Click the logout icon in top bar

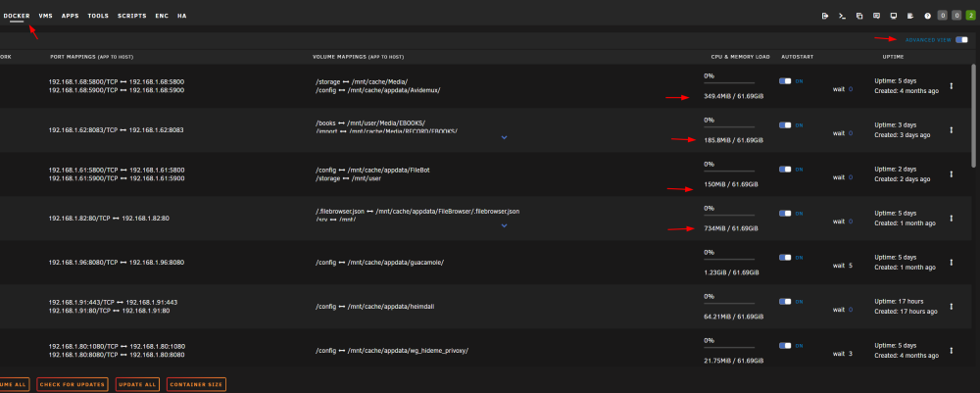[825, 16]
